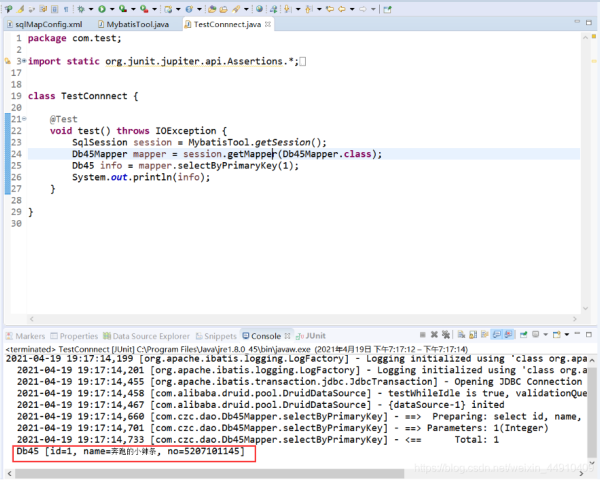Navigate Forward with gray right arrow
Screen dimensions: 600x480
[x=363, y=9]
